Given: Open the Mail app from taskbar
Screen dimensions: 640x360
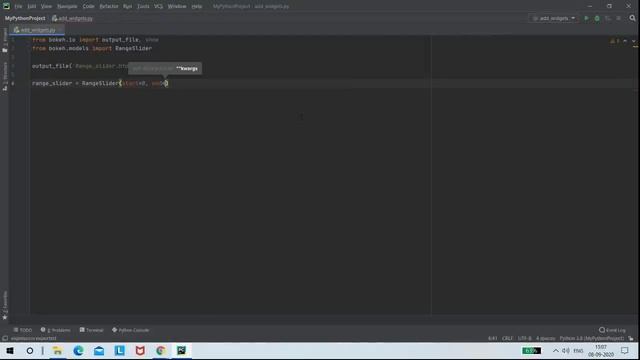Looking at the screenshot, I should pos(99,351).
